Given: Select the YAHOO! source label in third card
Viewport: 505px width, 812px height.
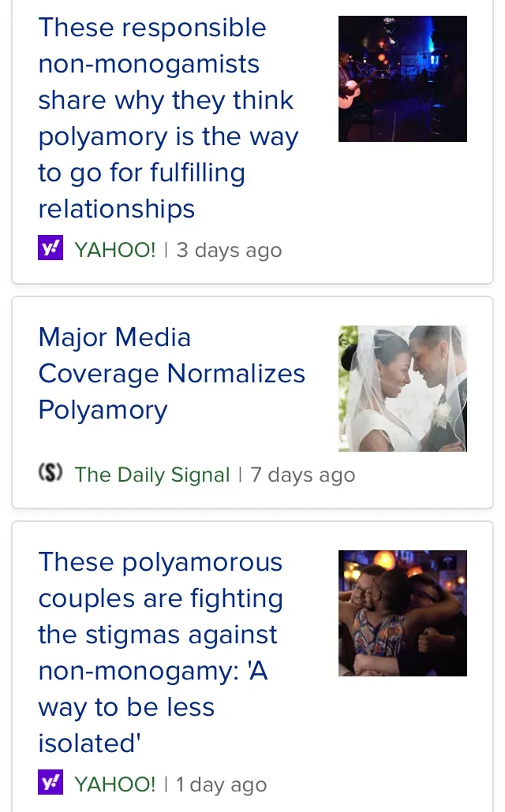Looking at the screenshot, I should [x=114, y=784].
